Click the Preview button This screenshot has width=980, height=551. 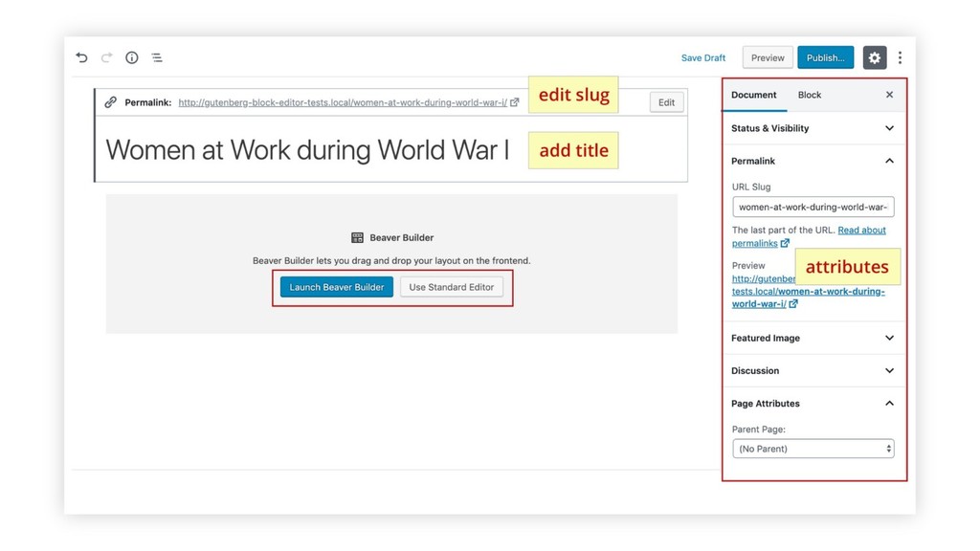768,57
